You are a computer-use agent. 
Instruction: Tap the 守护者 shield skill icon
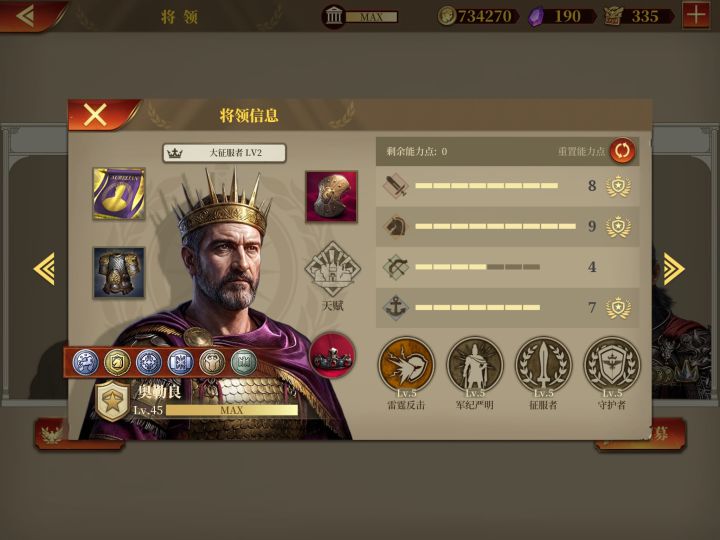pos(612,366)
